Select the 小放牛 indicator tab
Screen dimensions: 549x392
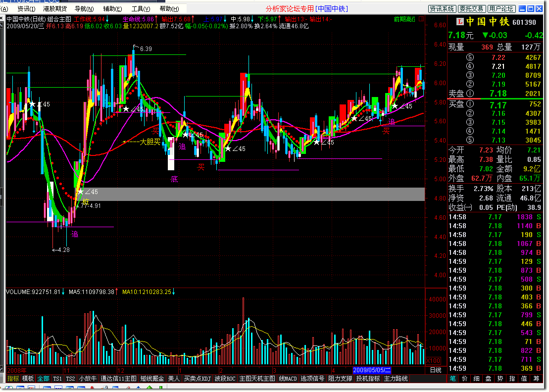click(88, 379)
